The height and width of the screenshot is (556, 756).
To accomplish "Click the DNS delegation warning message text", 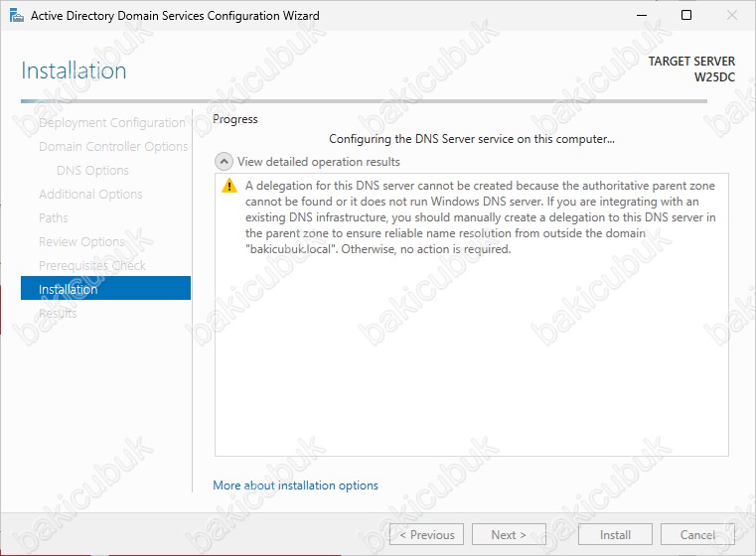I will pyautogui.click(x=480, y=217).
